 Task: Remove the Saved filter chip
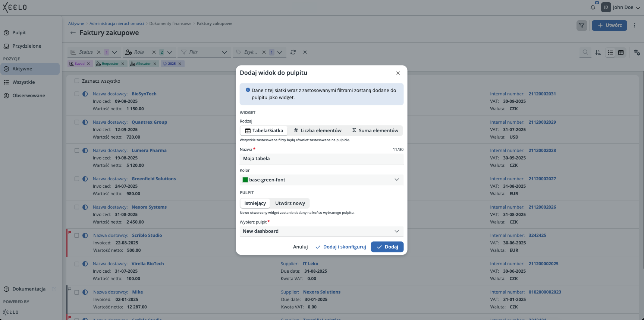pyautogui.click(x=88, y=64)
